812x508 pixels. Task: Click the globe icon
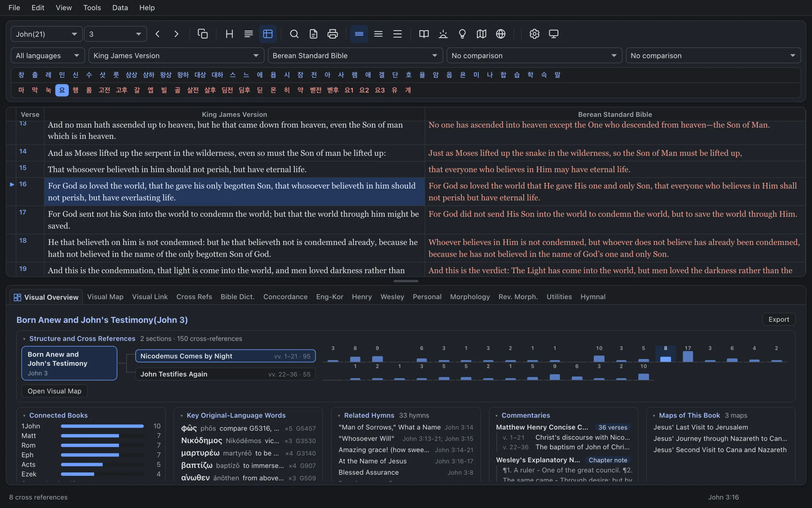(x=501, y=34)
